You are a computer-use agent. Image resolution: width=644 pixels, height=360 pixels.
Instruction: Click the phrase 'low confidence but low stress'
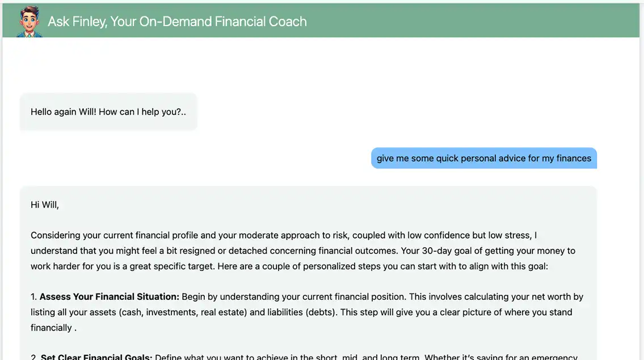click(469, 235)
